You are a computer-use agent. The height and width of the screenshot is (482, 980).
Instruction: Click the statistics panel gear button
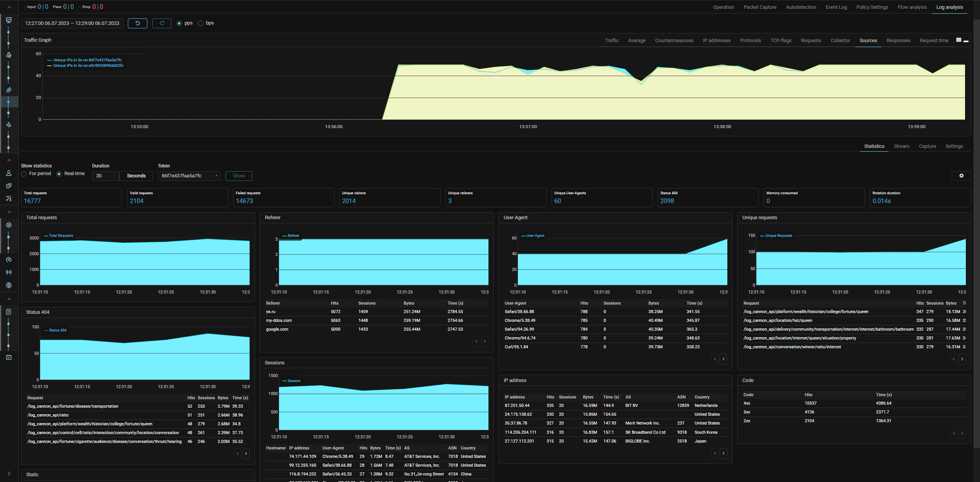(x=961, y=176)
